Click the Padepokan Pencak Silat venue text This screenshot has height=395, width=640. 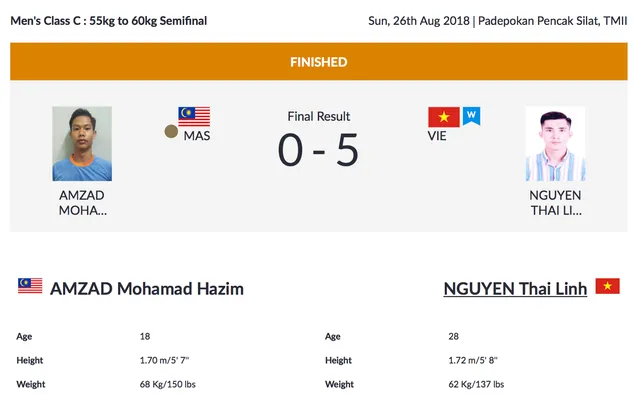click(552, 21)
